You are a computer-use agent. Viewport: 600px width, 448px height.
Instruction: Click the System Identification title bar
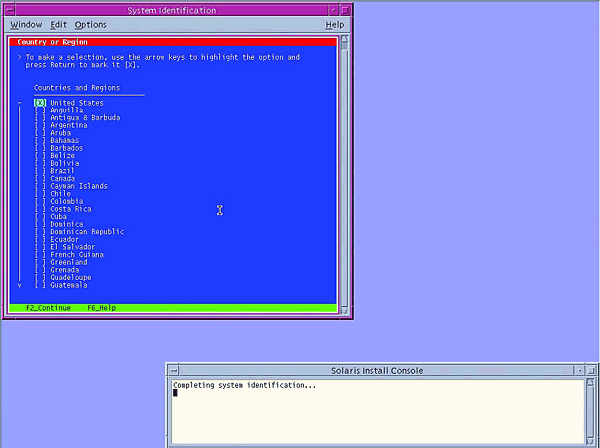coord(171,10)
